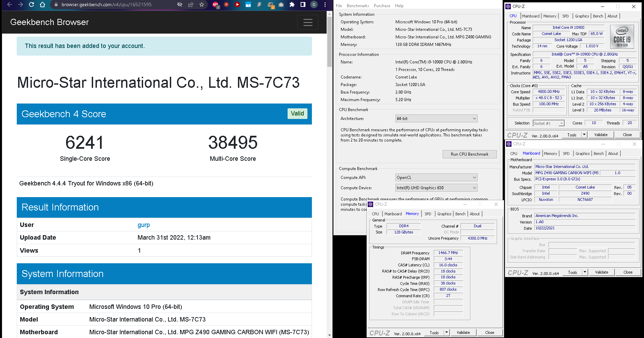The image size is (644, 338).
Task: Click the share page icon in address bar
Action: click(x=191, y=4)
